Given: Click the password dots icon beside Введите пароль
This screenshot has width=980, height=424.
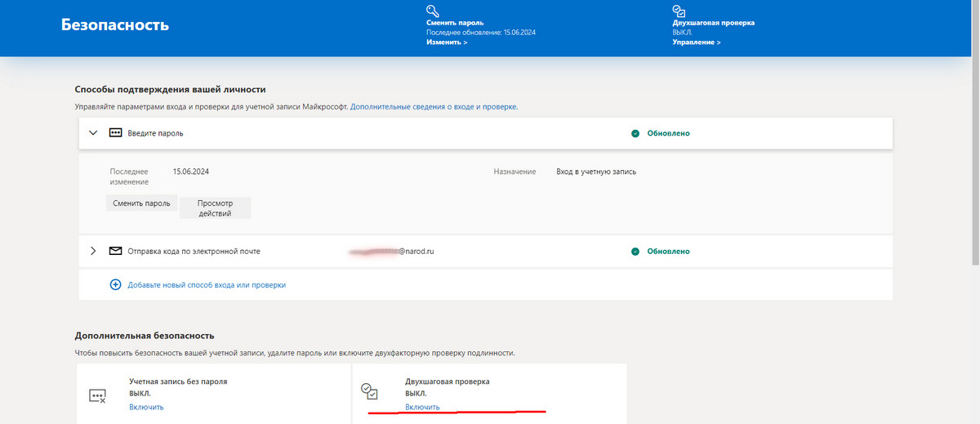Looking at the screenshot, I should (x=115, y=133).
